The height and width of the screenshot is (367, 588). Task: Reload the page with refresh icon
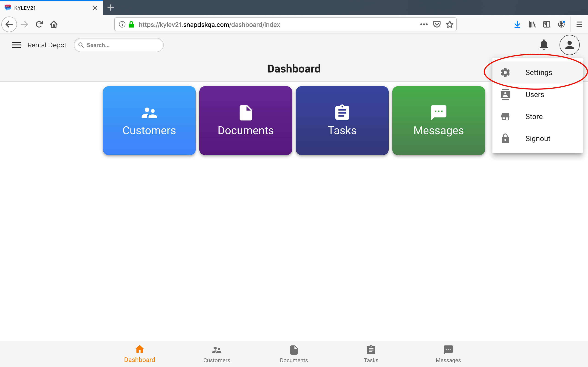click(39, 25)
